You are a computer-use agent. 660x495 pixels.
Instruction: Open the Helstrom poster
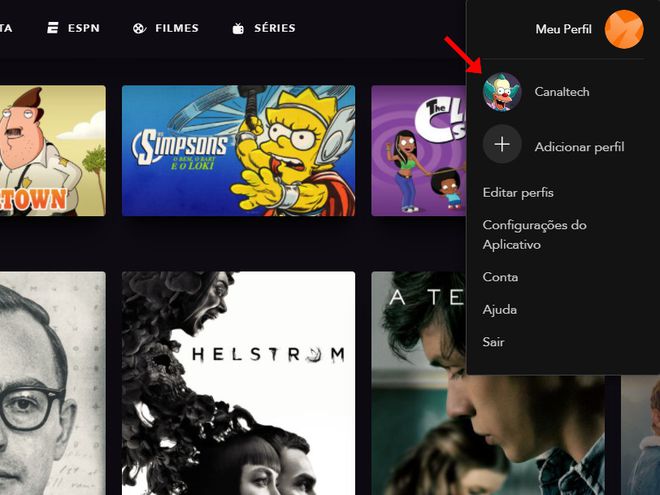point(238,383)
